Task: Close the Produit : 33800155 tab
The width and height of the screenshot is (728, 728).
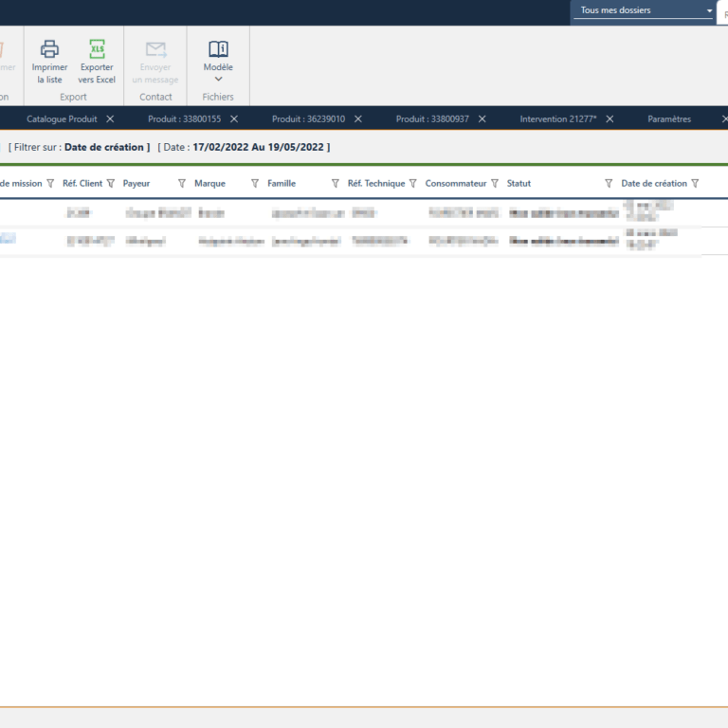Action: click(x=234, y=119)
